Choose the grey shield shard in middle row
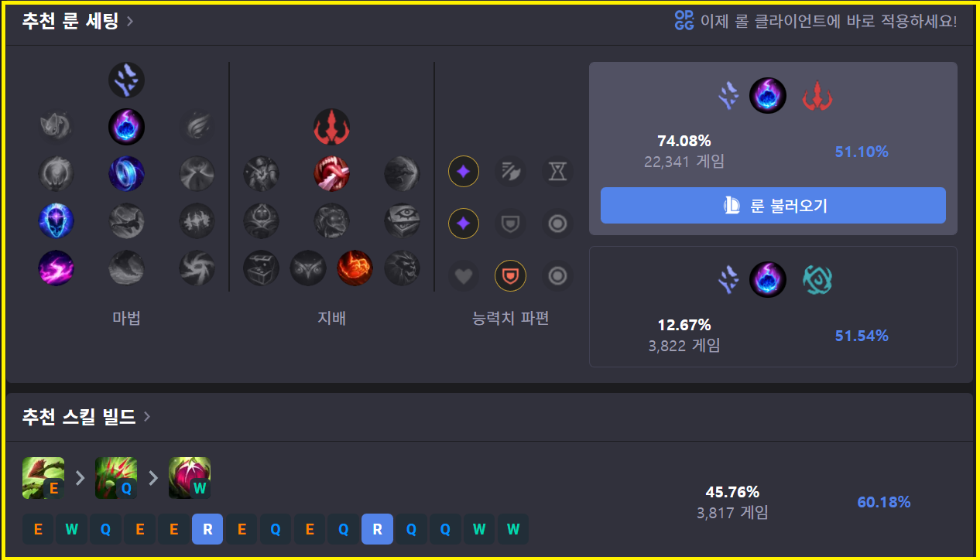The image size is (980, 560). (x=511, y=224)
